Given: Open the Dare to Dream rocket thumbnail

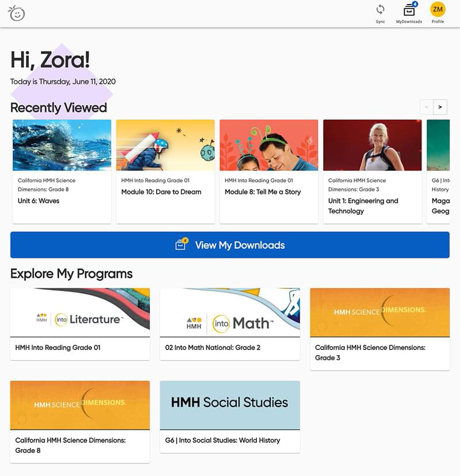Looking at the screenshot, I should tap(166, 145).
